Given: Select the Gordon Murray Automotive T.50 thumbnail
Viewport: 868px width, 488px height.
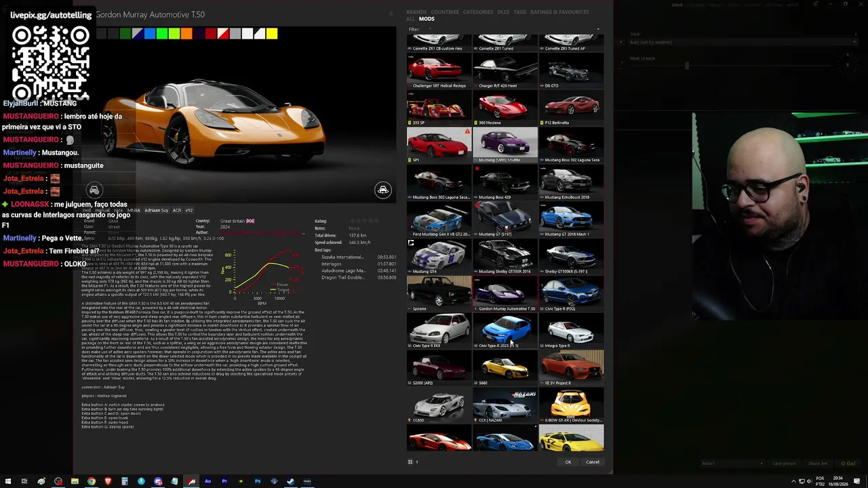Looking at the screenshot, I should (x=505, y=294).
